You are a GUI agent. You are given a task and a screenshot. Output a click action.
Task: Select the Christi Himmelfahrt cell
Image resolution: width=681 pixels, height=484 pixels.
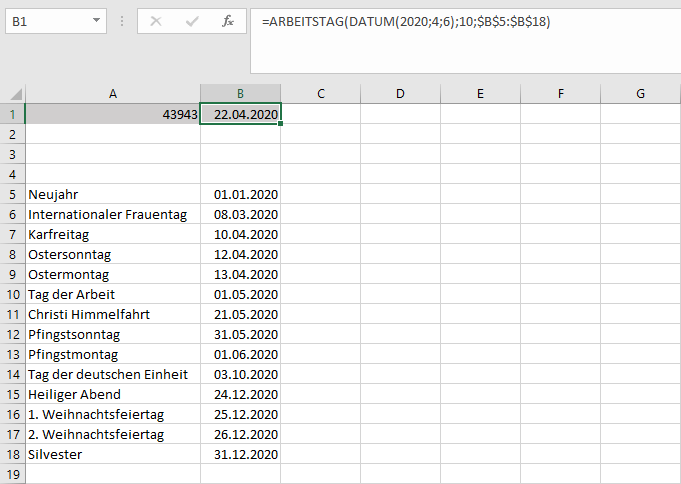pos(113,314)
